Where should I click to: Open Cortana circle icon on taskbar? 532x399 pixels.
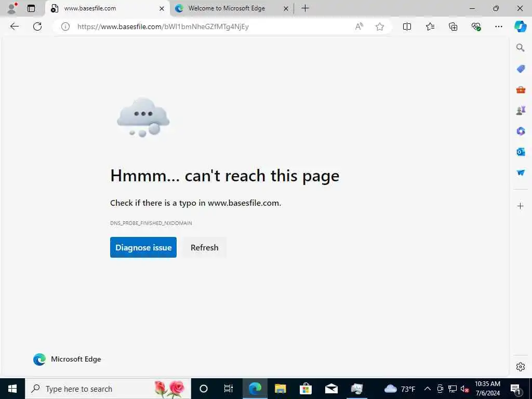[x=204, y=389]
